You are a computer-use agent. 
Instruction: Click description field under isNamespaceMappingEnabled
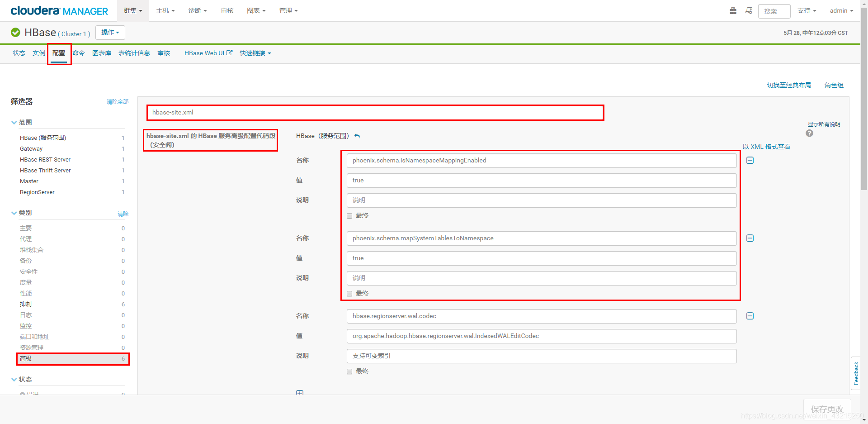pyautogui.click(x=542, y=200)
